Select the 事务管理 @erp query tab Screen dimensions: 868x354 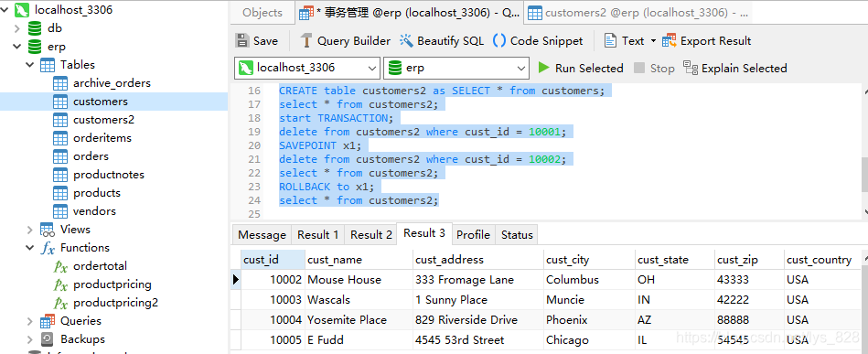409,12
